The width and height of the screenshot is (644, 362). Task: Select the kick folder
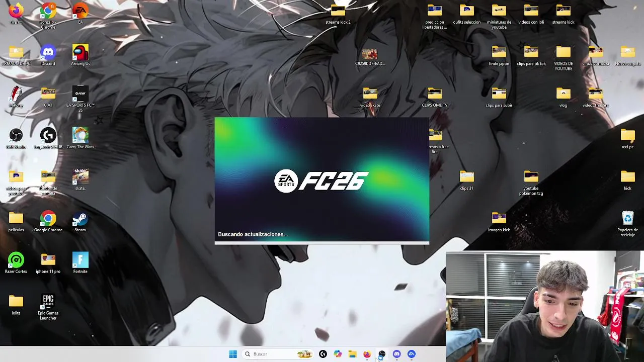(x=628, y=180)
